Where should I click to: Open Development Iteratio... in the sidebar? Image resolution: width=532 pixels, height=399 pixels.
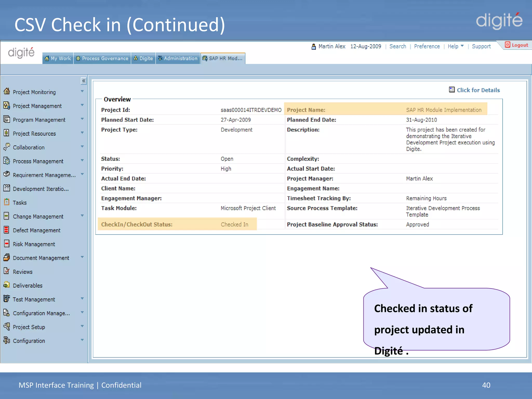(x=41, y=189)
